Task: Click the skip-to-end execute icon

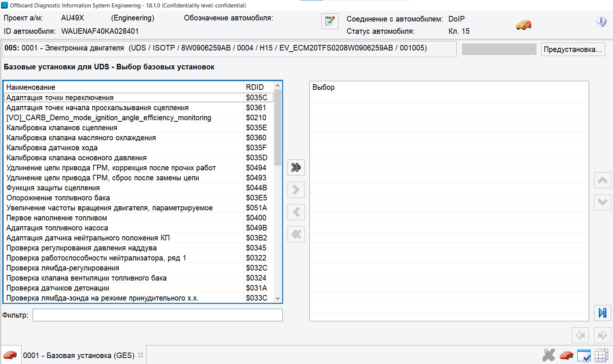Action: (602, 313)
